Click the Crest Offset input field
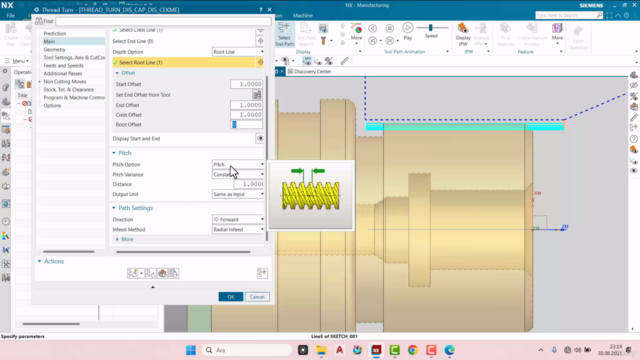This screenshot has width=640, height=360. pos(246,115)
